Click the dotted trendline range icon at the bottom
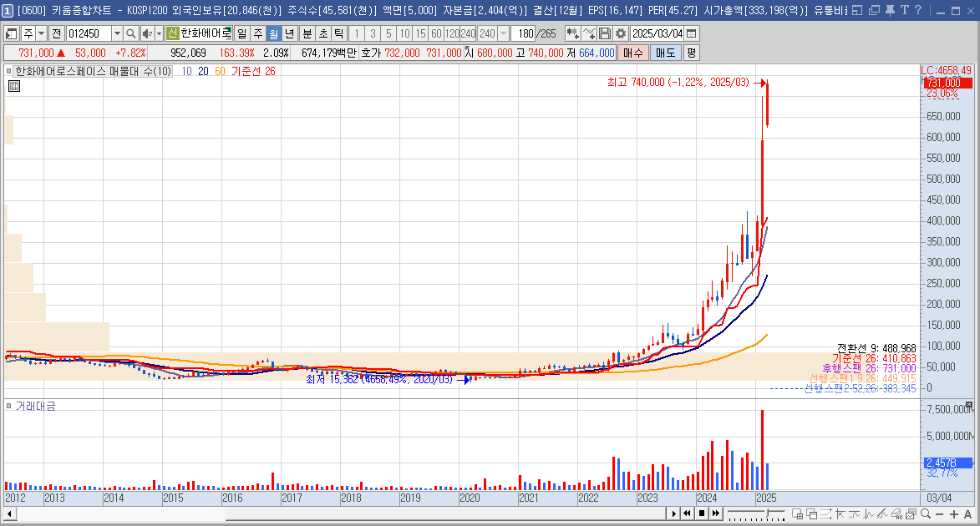The width and height of the screenshot is (980, 526). (825, 514)
